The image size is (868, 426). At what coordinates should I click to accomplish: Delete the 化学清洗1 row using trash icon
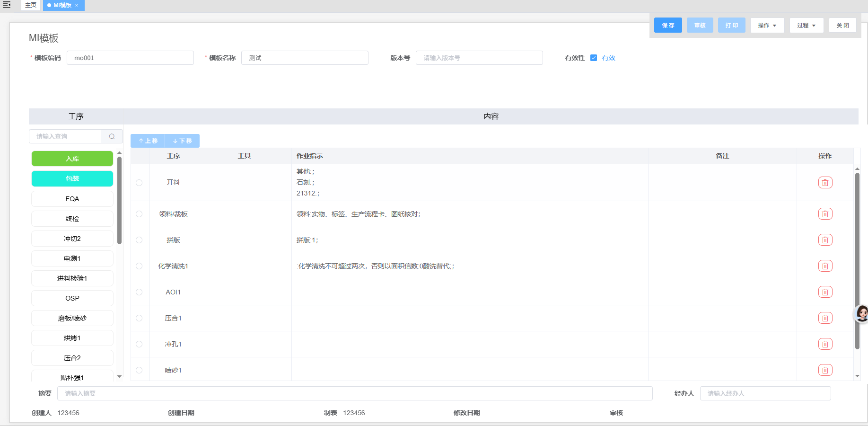tap(825, 266)
